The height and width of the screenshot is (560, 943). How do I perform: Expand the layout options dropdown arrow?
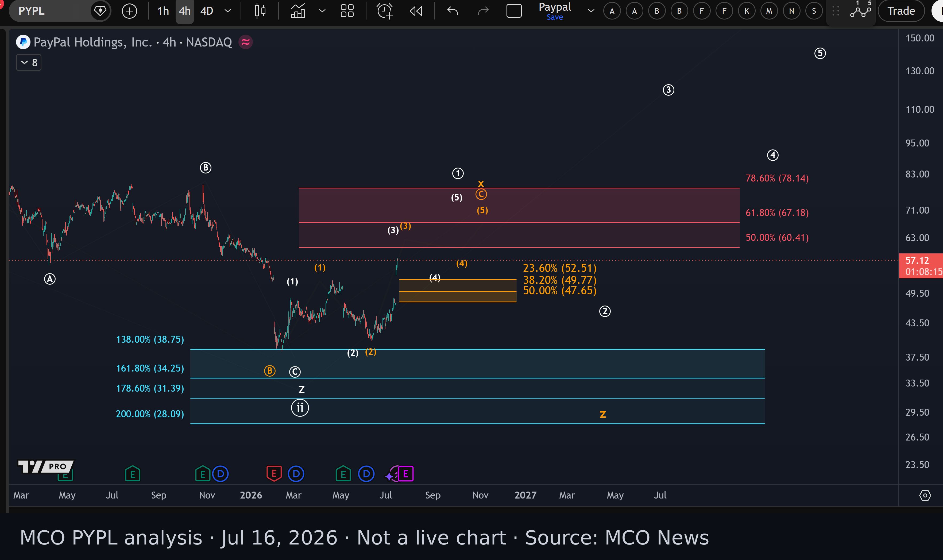click(591, 11)
